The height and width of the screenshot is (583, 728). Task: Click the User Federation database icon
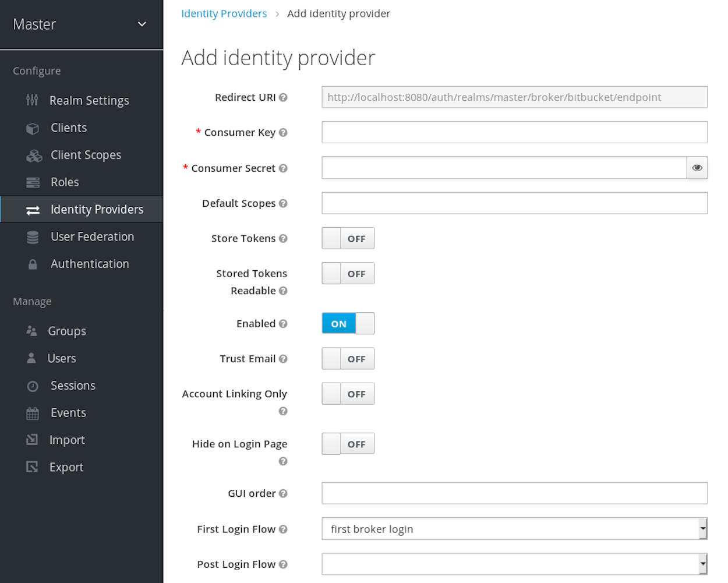click(x=33, y=237)
